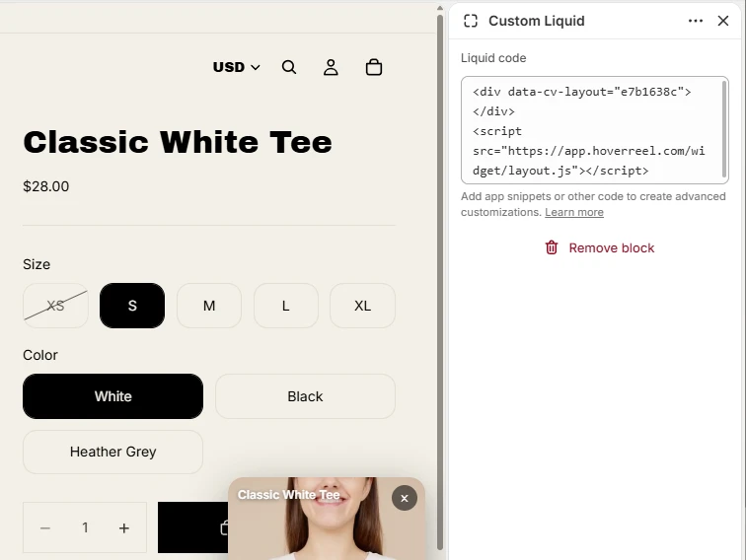Click the Size option label

tap(37, 264)
